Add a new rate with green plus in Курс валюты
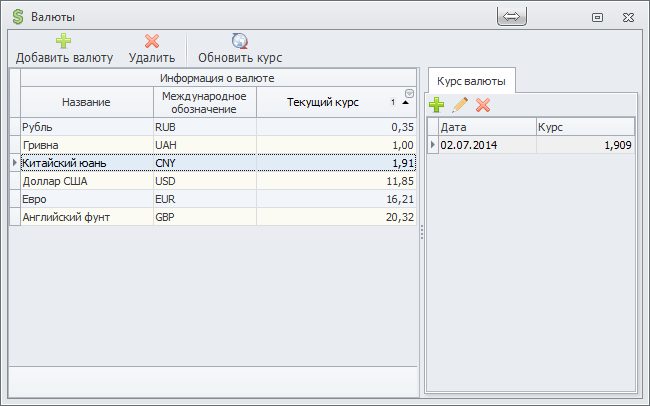Image resolution: width=650 pixels, height=406 pixels. click(x=437, y=104)
